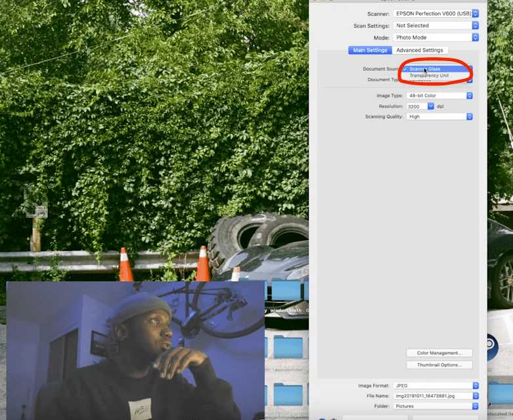Open the Mode dropdown showing Photo Mode

pyautogui.click(x=435, y=37)
